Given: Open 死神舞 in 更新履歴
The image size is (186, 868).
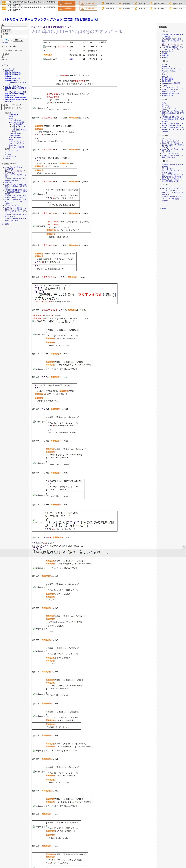Looking at the screenshot, I should coord(164,53).
